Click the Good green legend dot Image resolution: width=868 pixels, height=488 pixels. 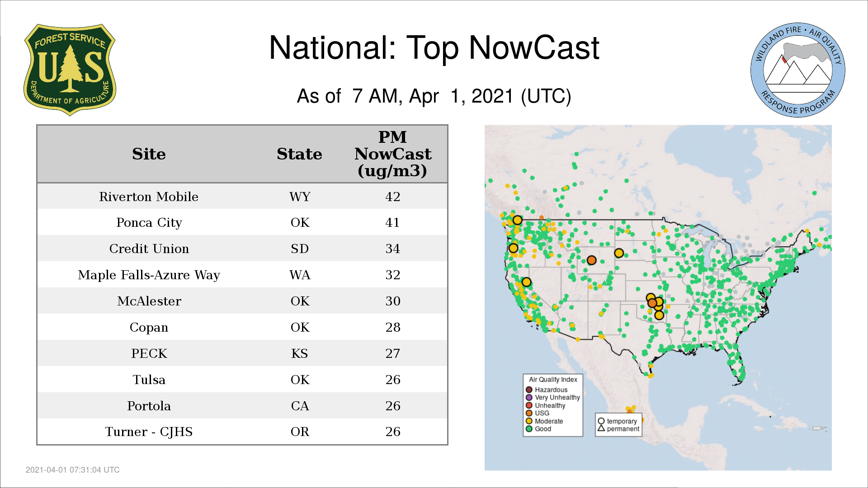click(529, 429)
